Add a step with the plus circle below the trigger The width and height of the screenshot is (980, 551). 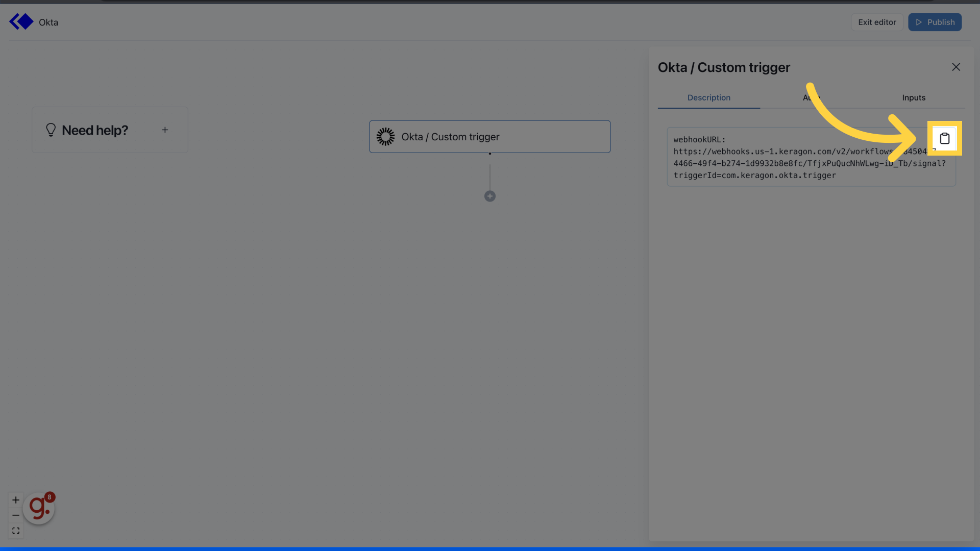tap(489, 196)
